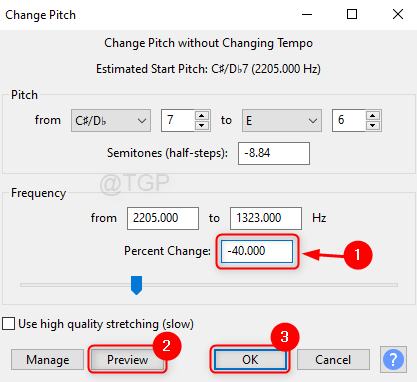Confirm with the OK button
The height and width of the screenshot is (382, 417).
[250, 360]
